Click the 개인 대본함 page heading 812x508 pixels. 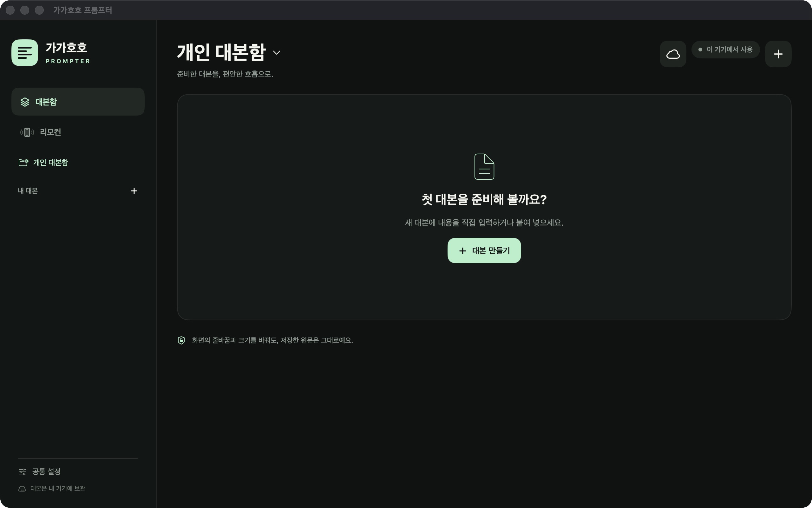221,52
